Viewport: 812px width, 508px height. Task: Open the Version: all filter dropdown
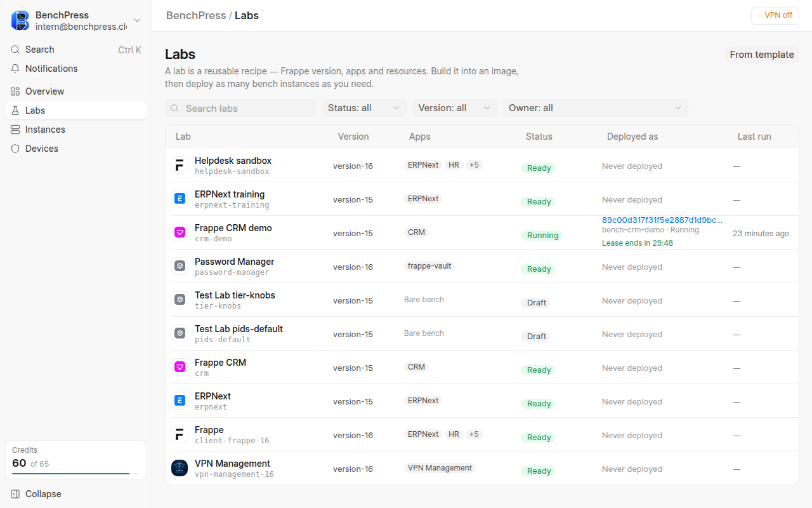pos(455,108)
